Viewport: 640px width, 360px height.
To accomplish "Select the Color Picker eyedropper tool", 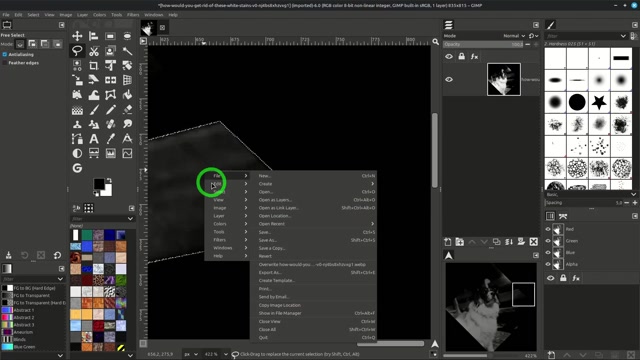I will [x=110, y=139].
